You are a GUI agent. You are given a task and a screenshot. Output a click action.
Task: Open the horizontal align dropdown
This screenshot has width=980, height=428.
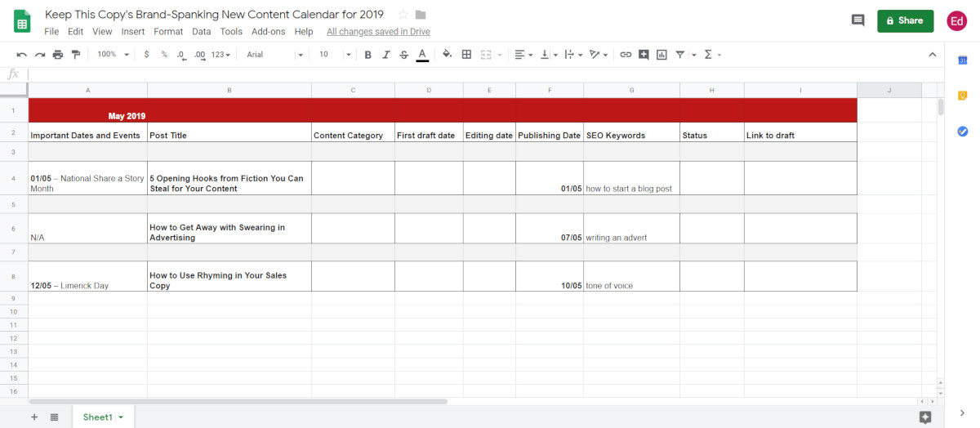click(x=522, y=54)
